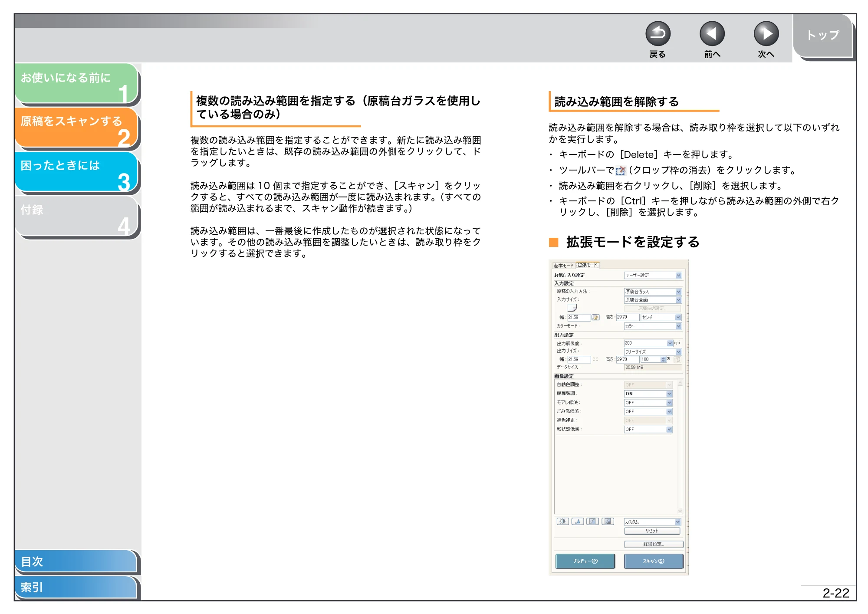Go to previous page with 前へ icon
The image size is (868, 614).
pyautogui.click(x=712, y=33)
